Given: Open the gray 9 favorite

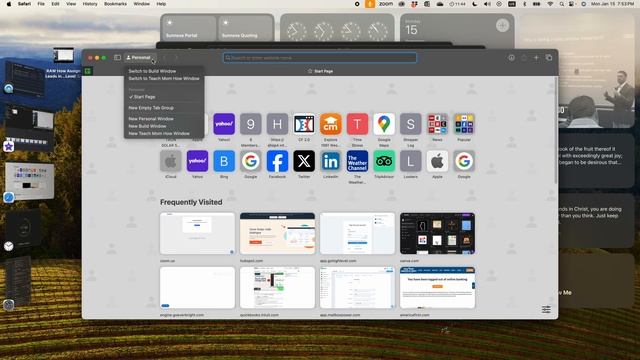Looking at the screenshot, I should (251, 124).
